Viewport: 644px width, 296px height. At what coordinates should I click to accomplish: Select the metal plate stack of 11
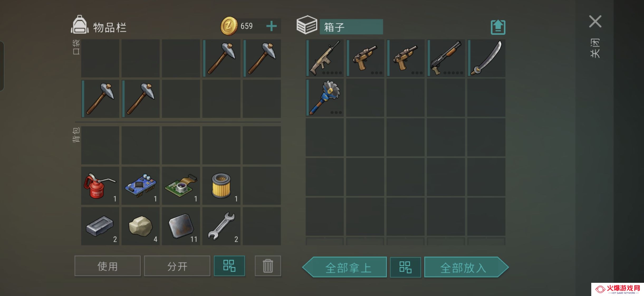pyautogui.click(x=181, y=226)
